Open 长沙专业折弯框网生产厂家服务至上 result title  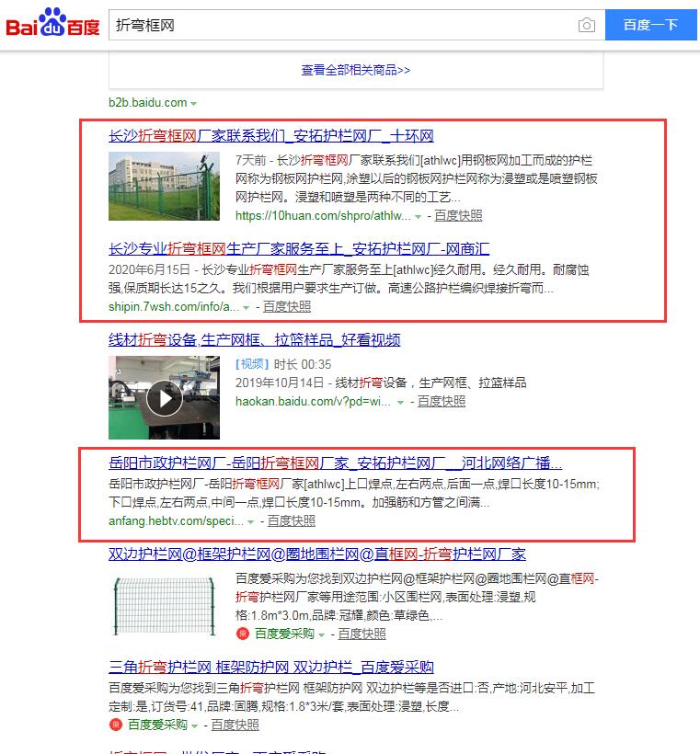click(299, 248)
